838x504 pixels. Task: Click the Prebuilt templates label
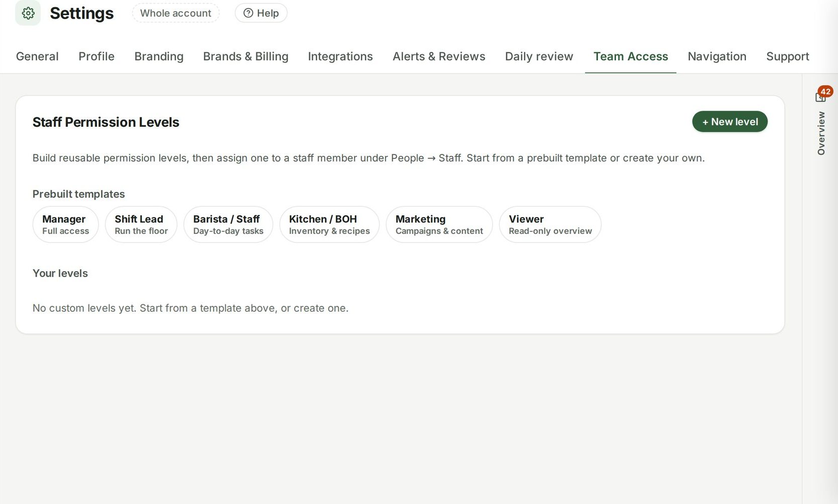(79, 194)
